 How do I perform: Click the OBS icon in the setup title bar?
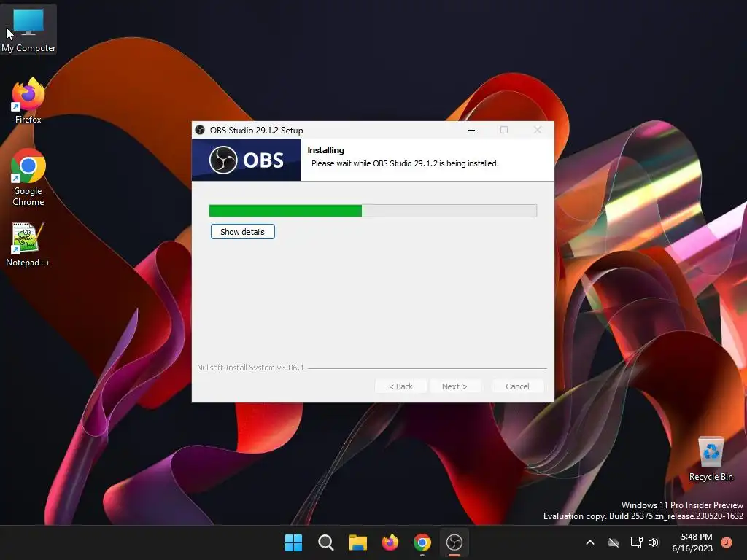(x=200, y=130)
